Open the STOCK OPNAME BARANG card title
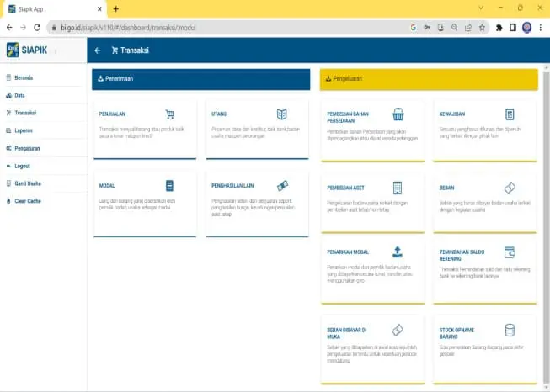Image resolution: width=550 pixels, height=392 pixels. coord(457,333)
